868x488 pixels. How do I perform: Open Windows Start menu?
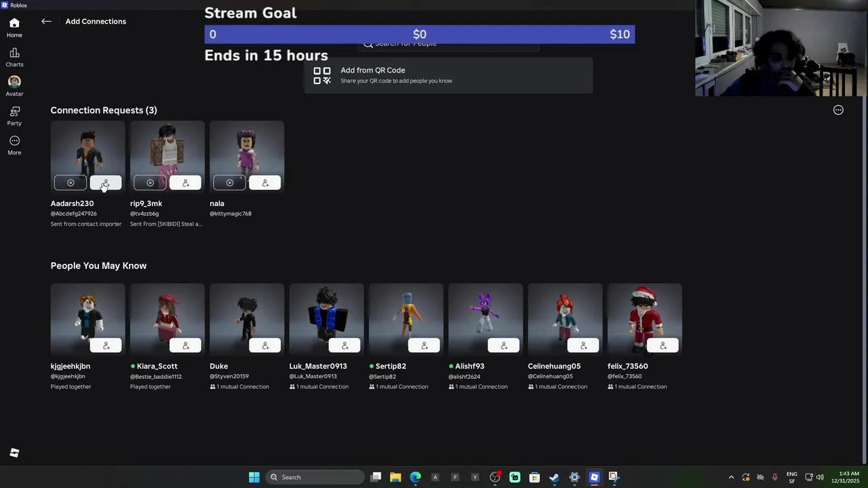click(x=254, y=477)
